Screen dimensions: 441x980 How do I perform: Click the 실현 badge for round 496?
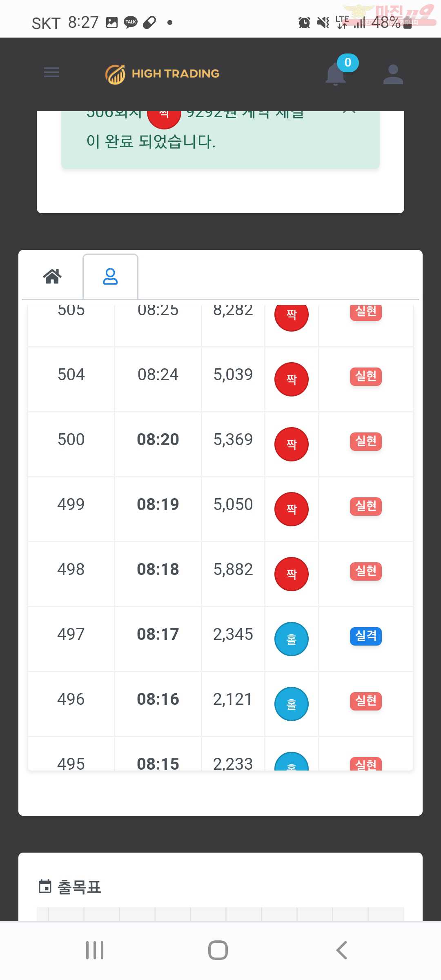pos(365,701)
